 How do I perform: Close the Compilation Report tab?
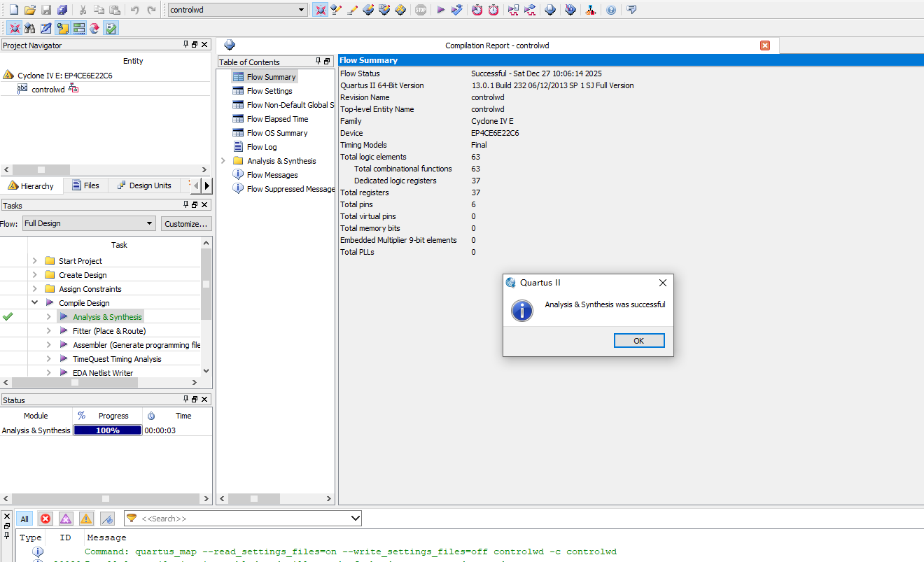pos(765,45)
